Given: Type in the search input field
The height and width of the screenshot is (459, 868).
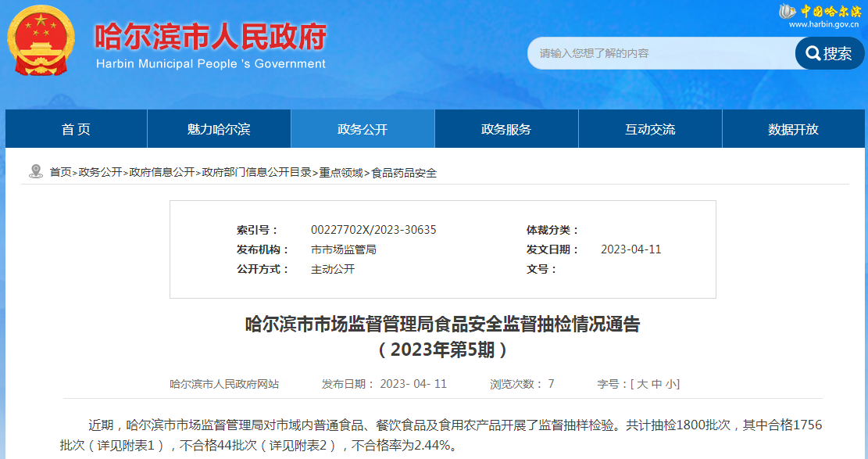Looking at the screenshot, I should coord(660,53).
